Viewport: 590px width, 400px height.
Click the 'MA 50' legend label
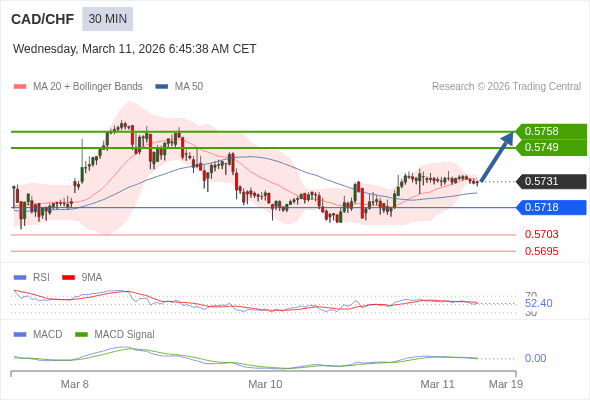pos(189,87)
